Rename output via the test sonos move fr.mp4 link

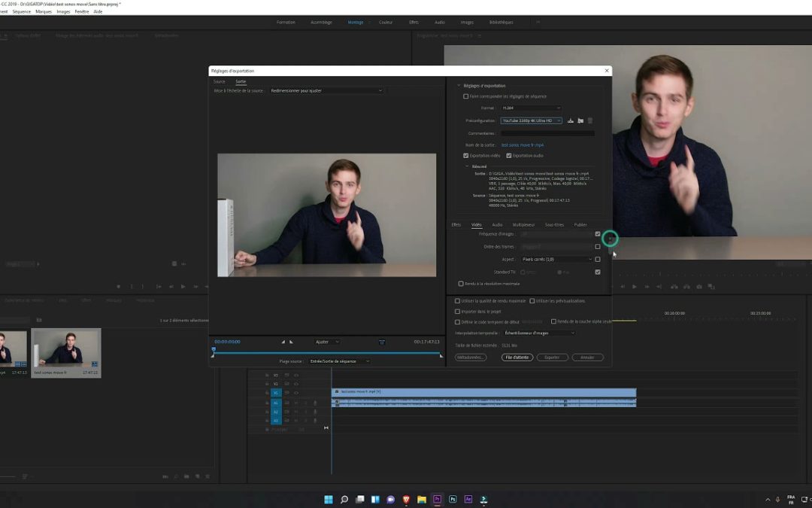[522, 144]
